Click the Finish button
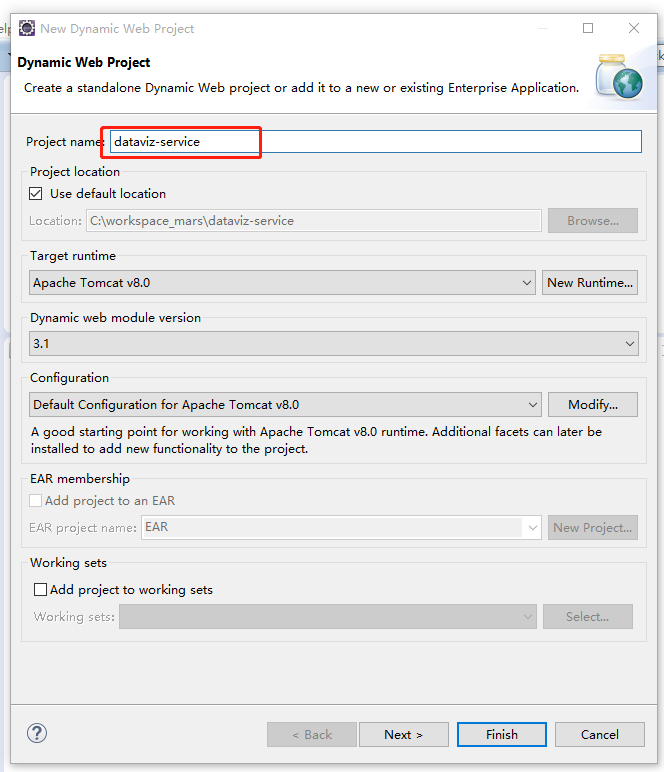 point(502,735)
